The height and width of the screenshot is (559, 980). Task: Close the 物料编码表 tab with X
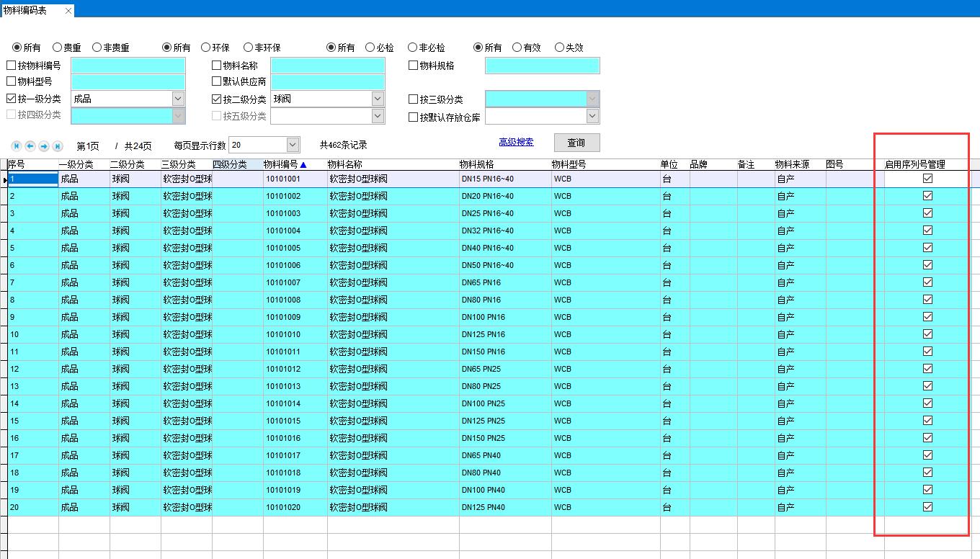(68, 11)
